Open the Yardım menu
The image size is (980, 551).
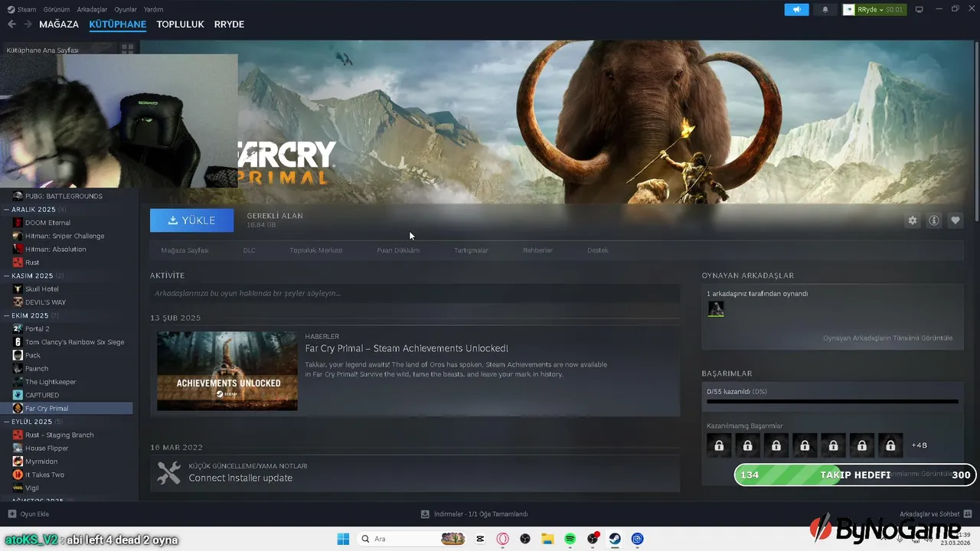[153, 9]
